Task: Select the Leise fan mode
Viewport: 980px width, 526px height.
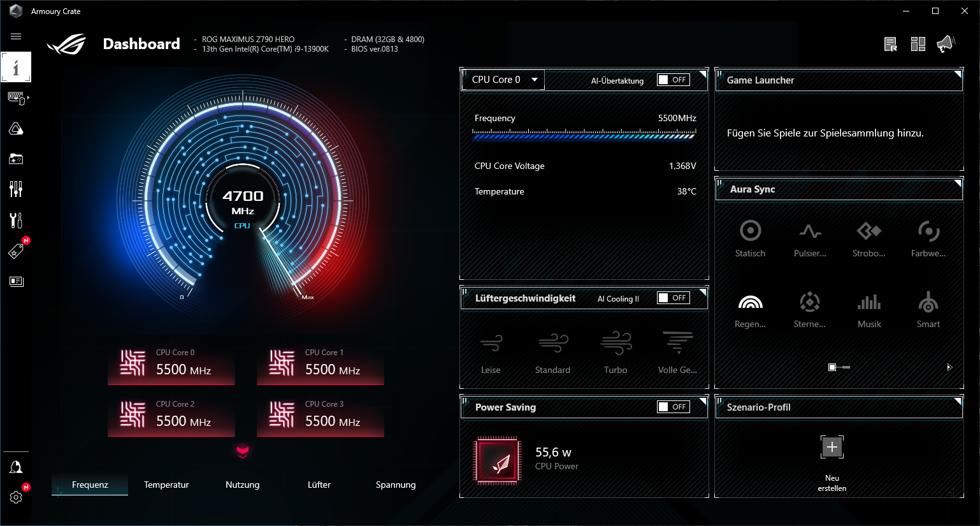Action: tap(491, 353)
